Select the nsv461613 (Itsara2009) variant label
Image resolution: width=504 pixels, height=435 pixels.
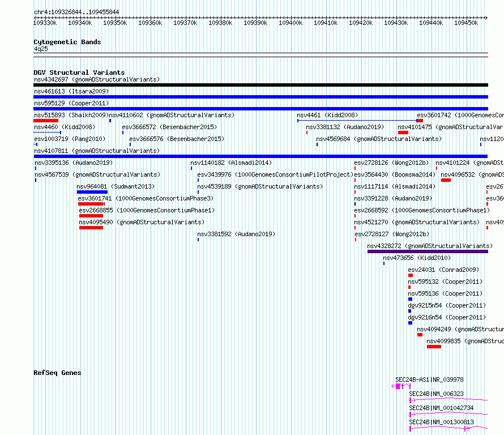(x=71, y=91)
